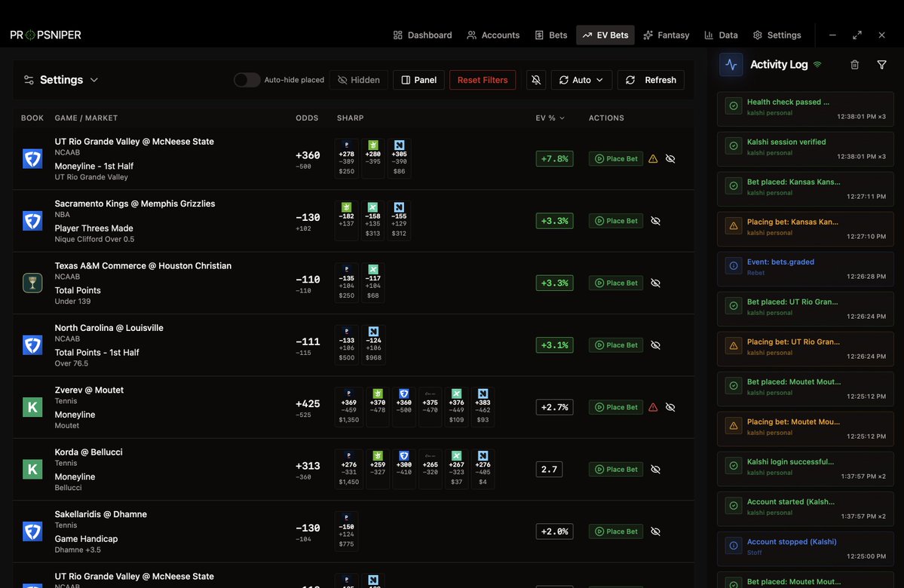Place bet on Sakellaridis @ Dhamne
The width and height of the screenshot is (904, 588).
pos(616,532)
